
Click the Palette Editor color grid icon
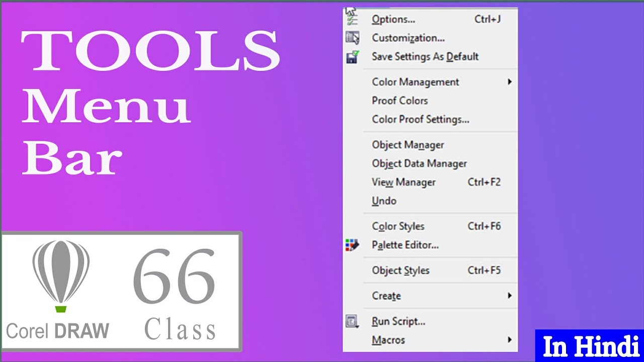(x=352, y=245)
